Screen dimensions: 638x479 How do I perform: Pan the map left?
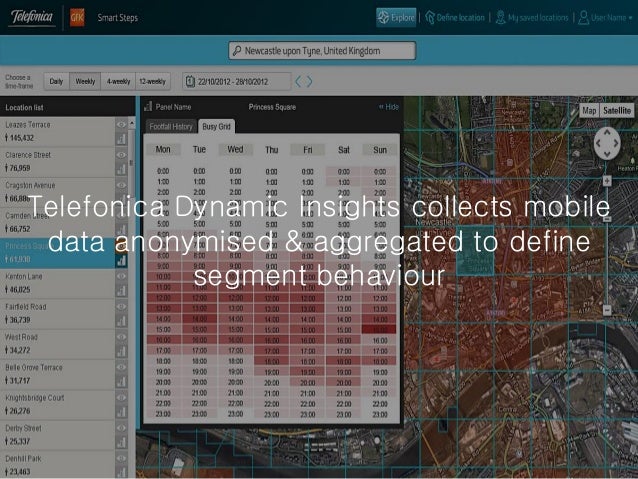click(598, 143)
